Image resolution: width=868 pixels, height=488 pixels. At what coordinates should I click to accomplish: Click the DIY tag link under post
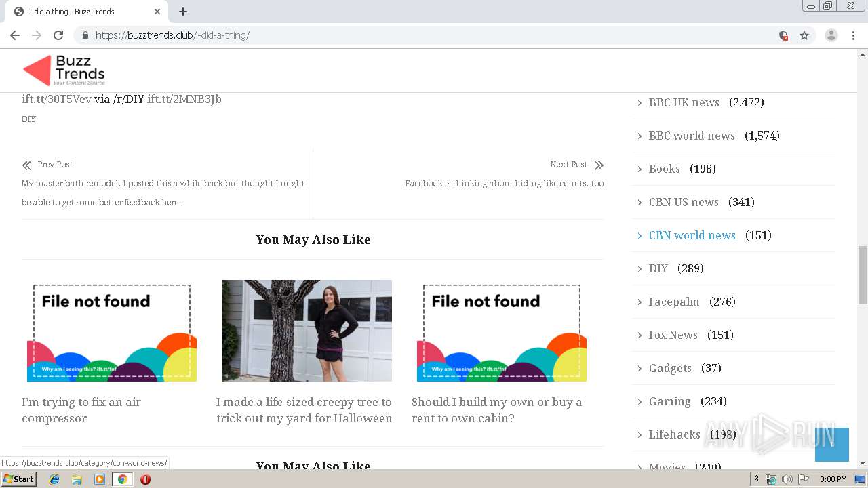click(x=28, y=119)
